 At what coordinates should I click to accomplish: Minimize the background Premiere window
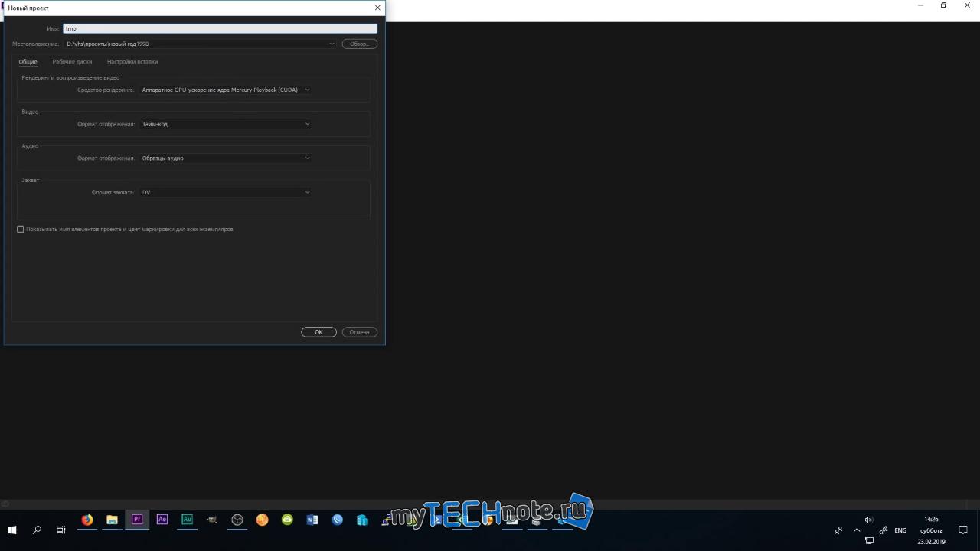920,5
